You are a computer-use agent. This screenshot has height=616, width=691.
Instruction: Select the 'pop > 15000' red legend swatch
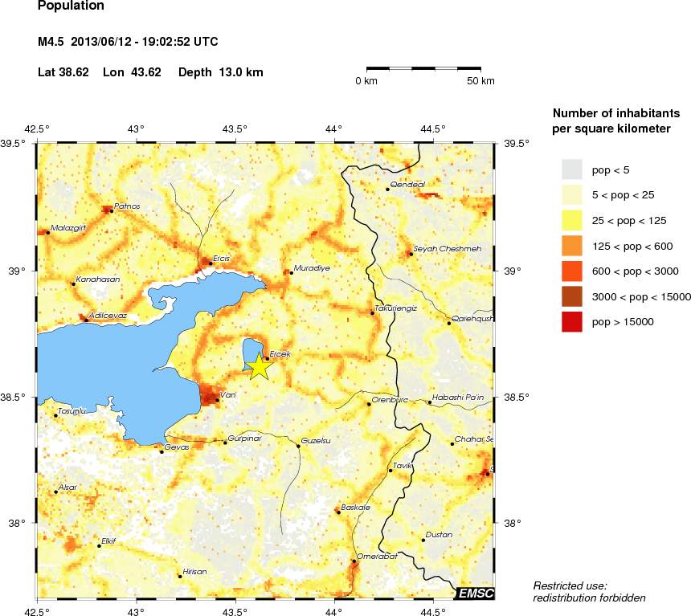(571, 322)
